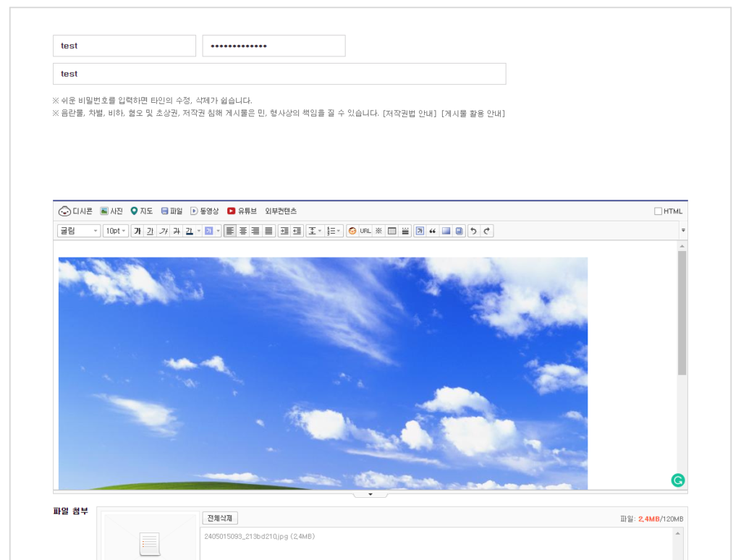Click the nickname field containing test
741x560 pixels.
(x=124, y=46)
